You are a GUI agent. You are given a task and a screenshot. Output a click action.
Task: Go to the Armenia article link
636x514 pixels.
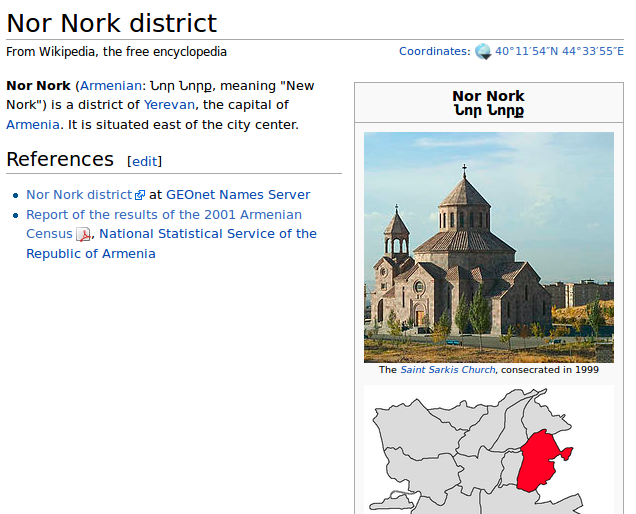click(x=32, y=125)
